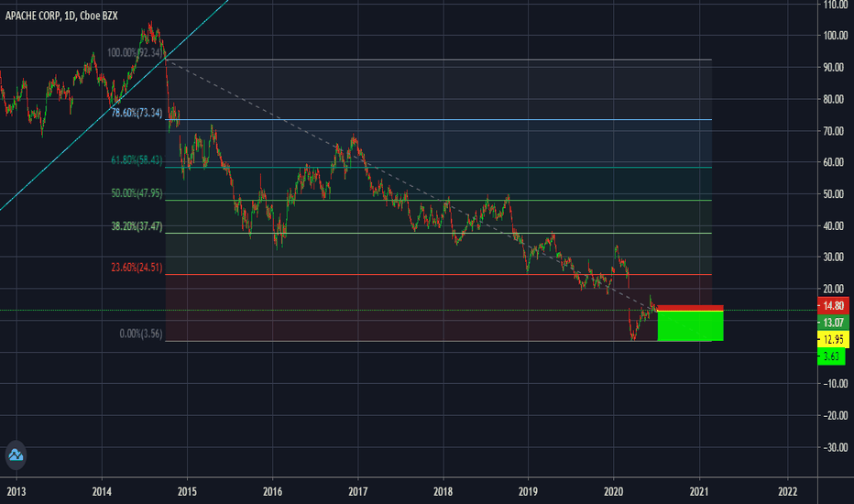Click the 100.00 price scale label
This screenshot has width=854, height=504.
836,36
